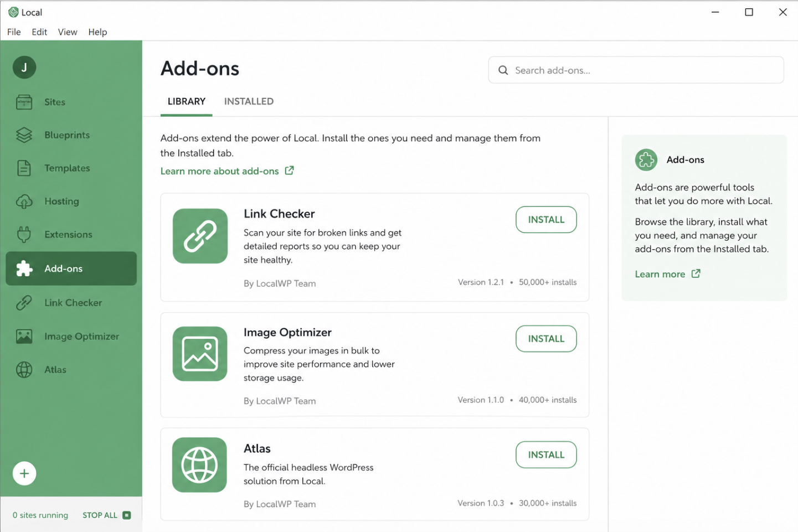Open the Edit menu
The image size is (798, 532).
[x=39, y=32]
